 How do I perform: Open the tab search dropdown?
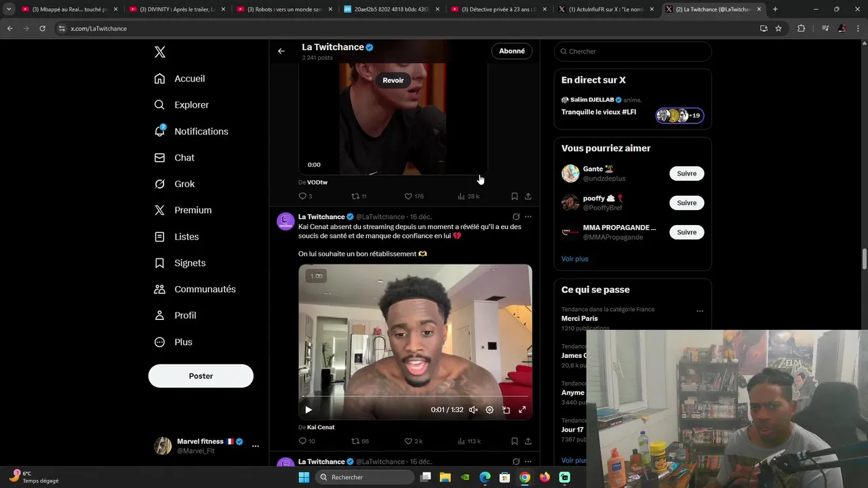pos(9,9)
